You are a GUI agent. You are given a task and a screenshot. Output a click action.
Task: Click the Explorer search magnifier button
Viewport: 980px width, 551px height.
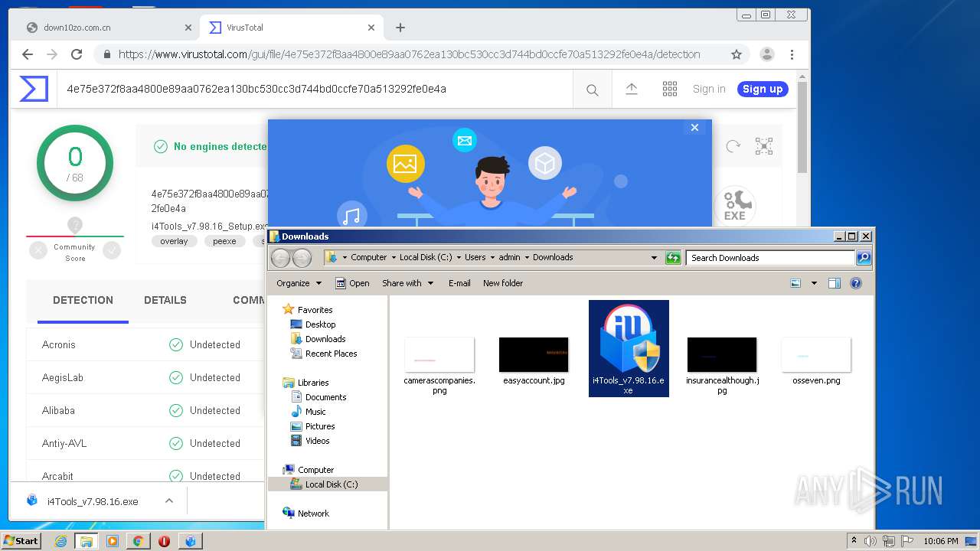click(x=864, y=258)
